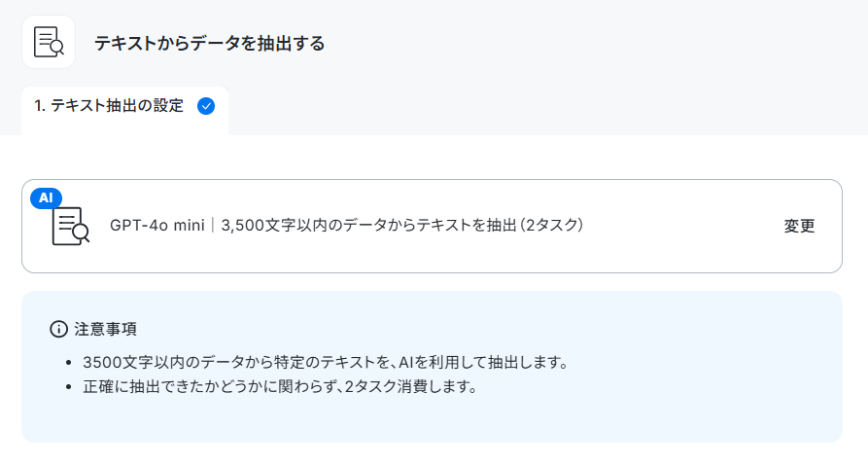Click the 3500文字以内 notice bullet
Screen dimensions: 868x465
(x=326, y=363)
